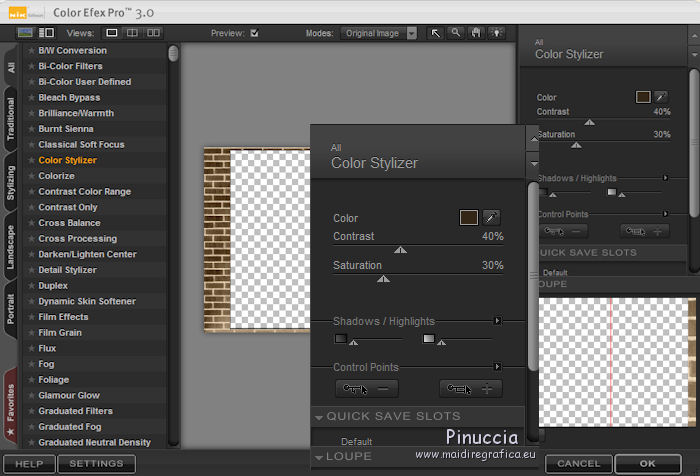700x476 pixels.
Task: Favorite the Bleach Bypass filter star
Action: click(31, 98)
